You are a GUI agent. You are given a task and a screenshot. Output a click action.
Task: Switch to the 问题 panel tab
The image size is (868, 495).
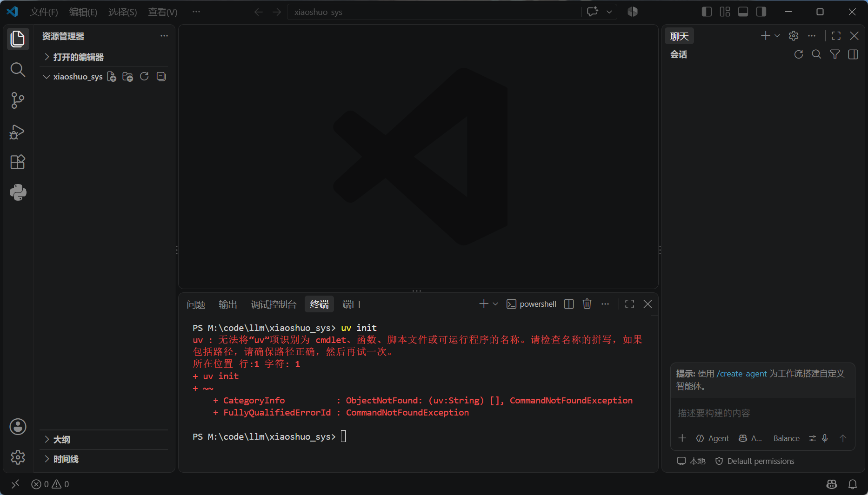[x=196, y=304]
